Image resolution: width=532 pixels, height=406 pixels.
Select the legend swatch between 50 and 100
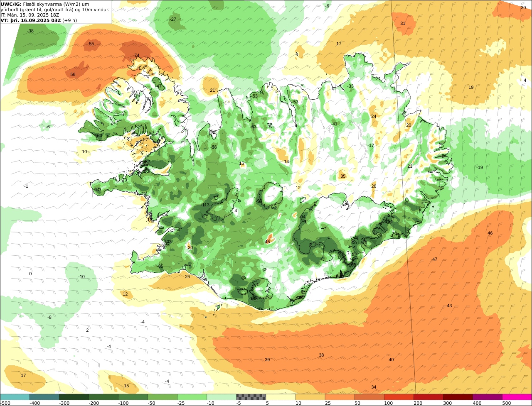(x=369, y=397)
